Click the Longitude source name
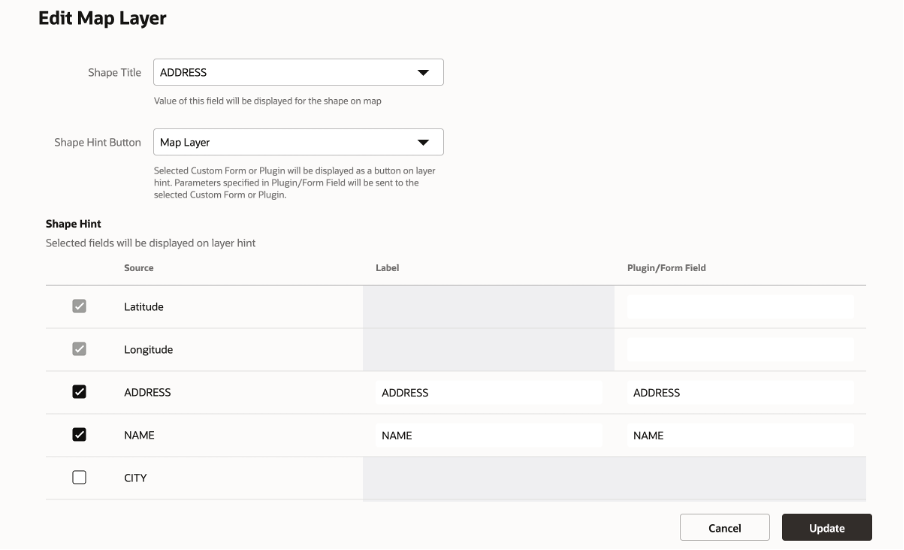This screenshot has width=904, height=550. pyautogui.click(x=148, y=349)
